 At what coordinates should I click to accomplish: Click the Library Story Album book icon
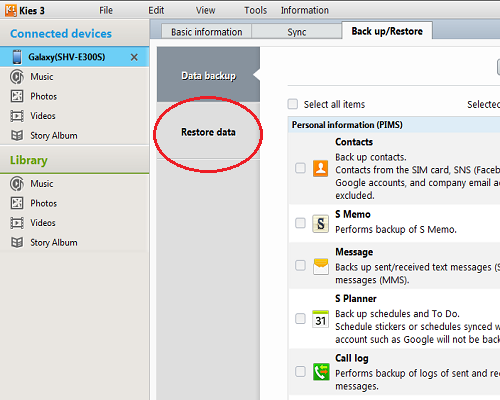[x=17, y=243]
